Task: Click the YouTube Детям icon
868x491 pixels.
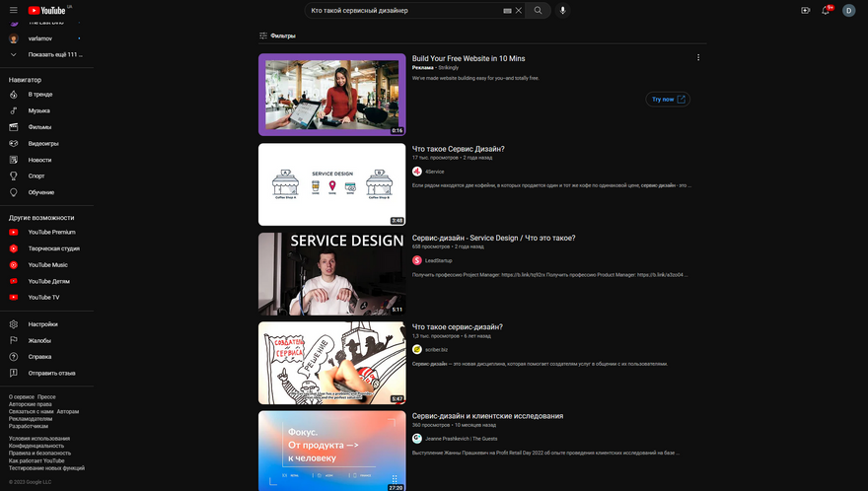Action: [x=14, y=281]
